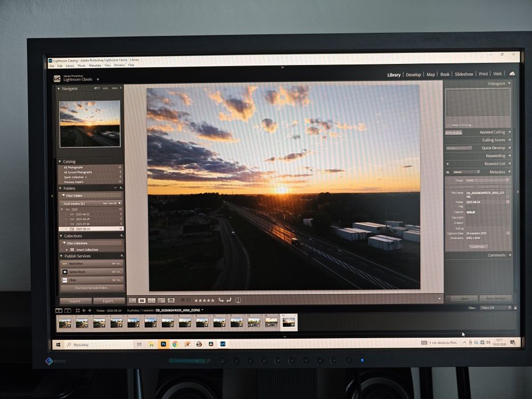Collapse the Histogram panel
The image size is (532, 399).
pyautogui.click(x=509, y=83)
